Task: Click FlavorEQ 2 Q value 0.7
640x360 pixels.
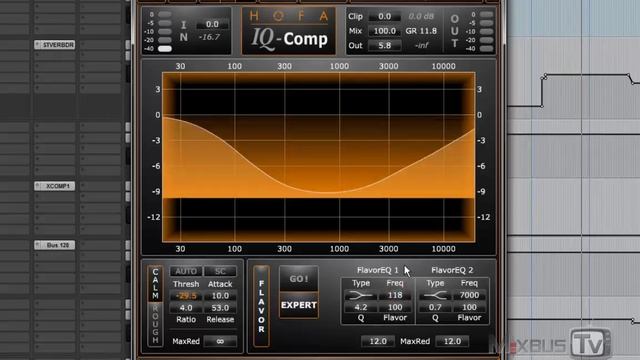Action: point(435,307)
